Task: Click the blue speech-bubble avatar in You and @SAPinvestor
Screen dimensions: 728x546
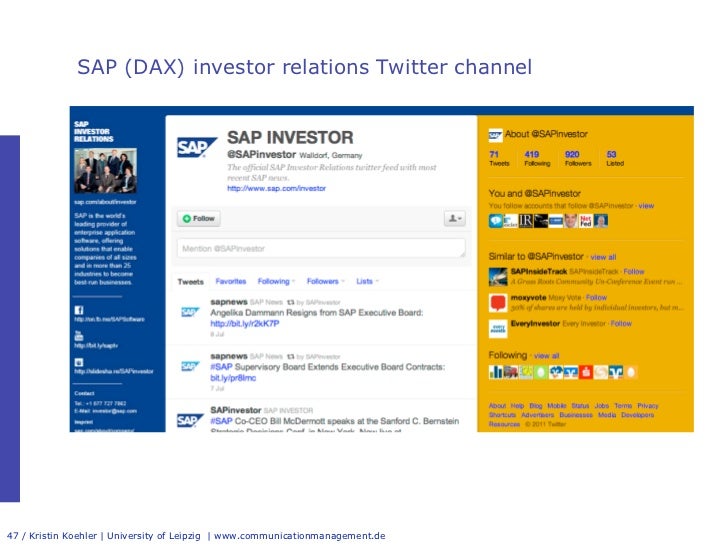Action: [495, 221]
